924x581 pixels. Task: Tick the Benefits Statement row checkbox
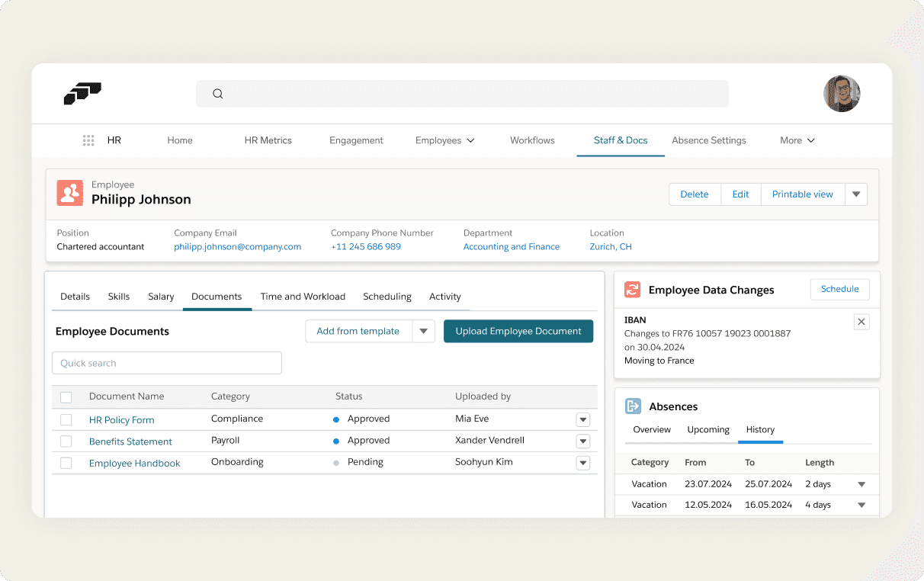pyautogui.click(x=66, y=441)
